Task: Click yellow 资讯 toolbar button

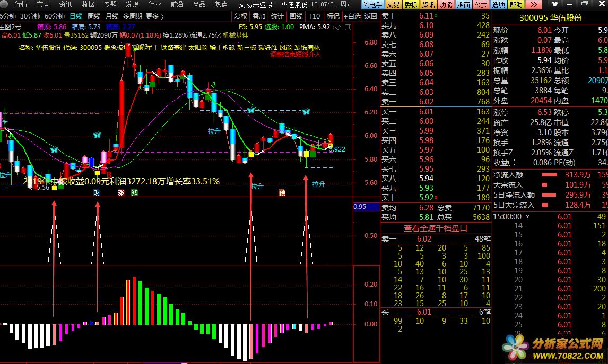Action: tap(428, 5)
